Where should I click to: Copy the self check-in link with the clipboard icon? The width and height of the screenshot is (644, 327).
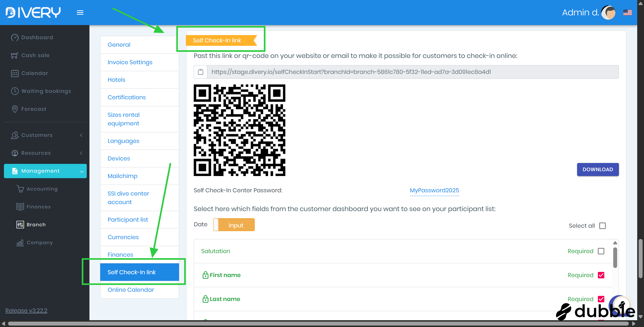[201, 72]
